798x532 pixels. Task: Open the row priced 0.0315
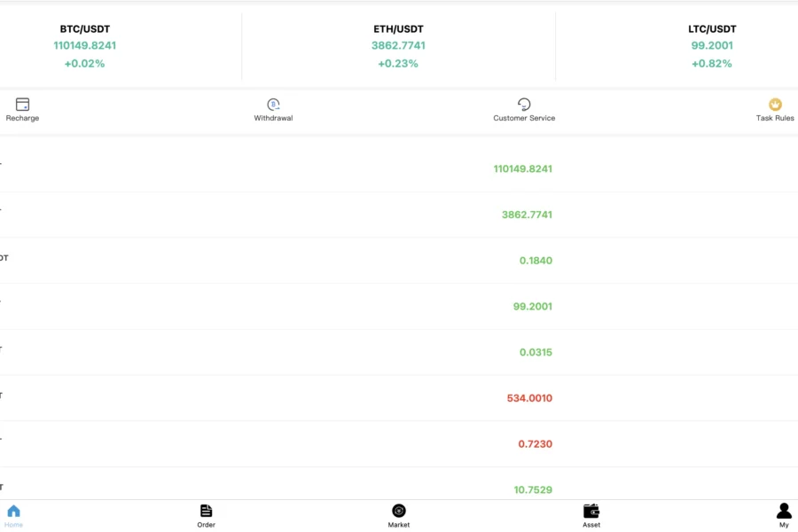click(399, 352)
